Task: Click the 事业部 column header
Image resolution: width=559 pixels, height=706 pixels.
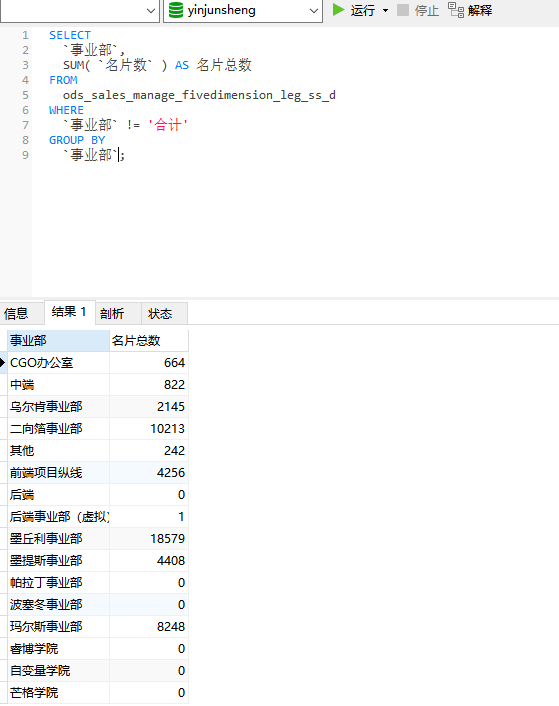Action: (x=59, y=341)
